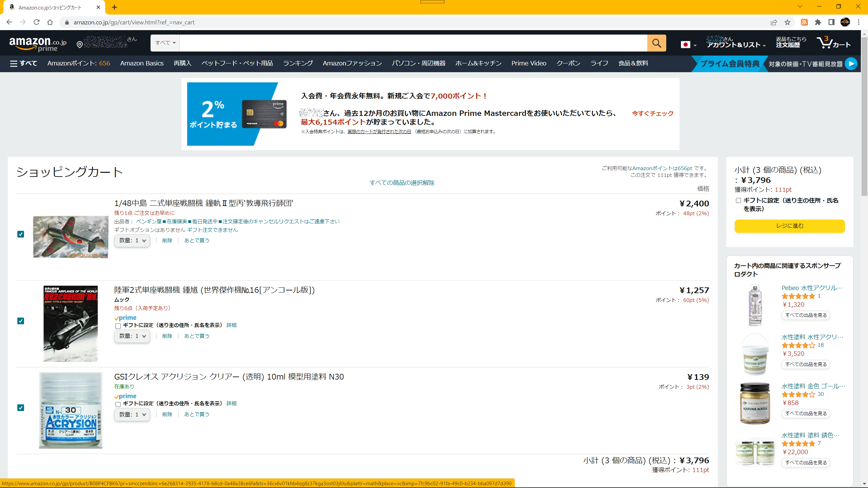The width and height of the screenshot is (868, 488).
Task: Click the orange search magnifier button
Action: [656, 43]
